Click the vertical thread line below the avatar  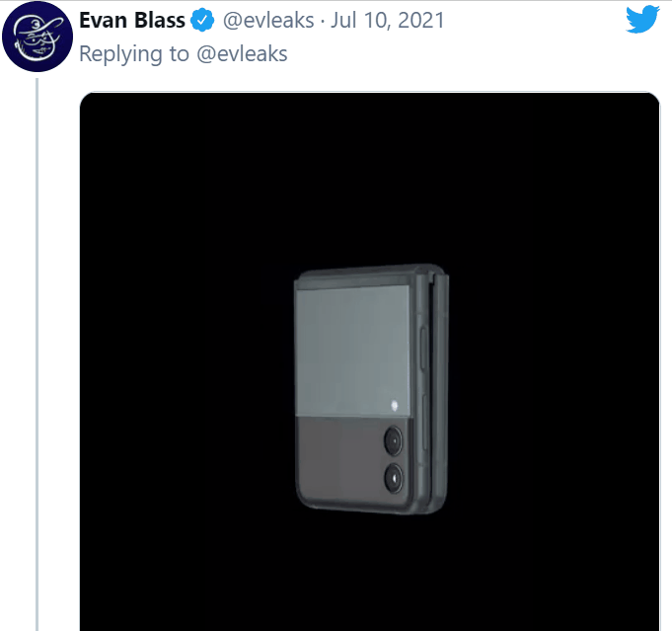[37, 355]
